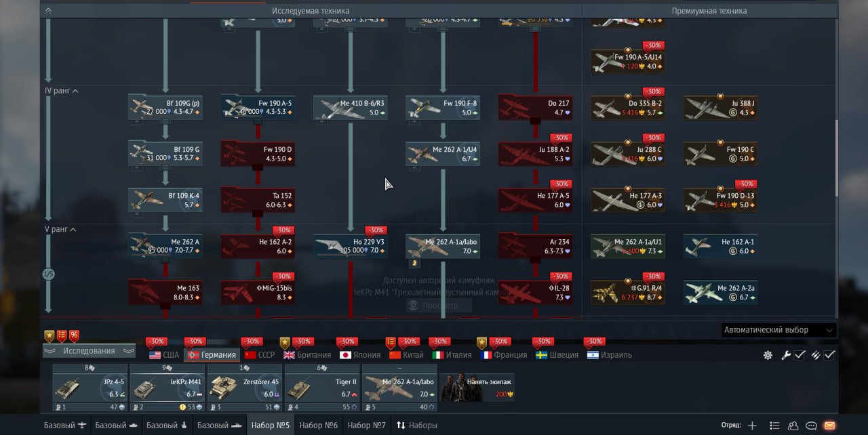
Task: Select the Ho 229 V3 flying wing
Action: pyautogui.click(x=351, y=246)
